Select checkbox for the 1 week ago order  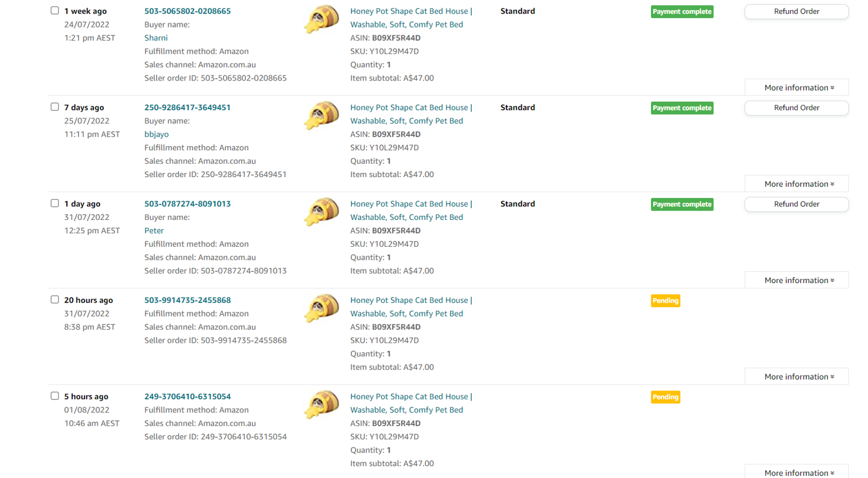click(55, 11)
